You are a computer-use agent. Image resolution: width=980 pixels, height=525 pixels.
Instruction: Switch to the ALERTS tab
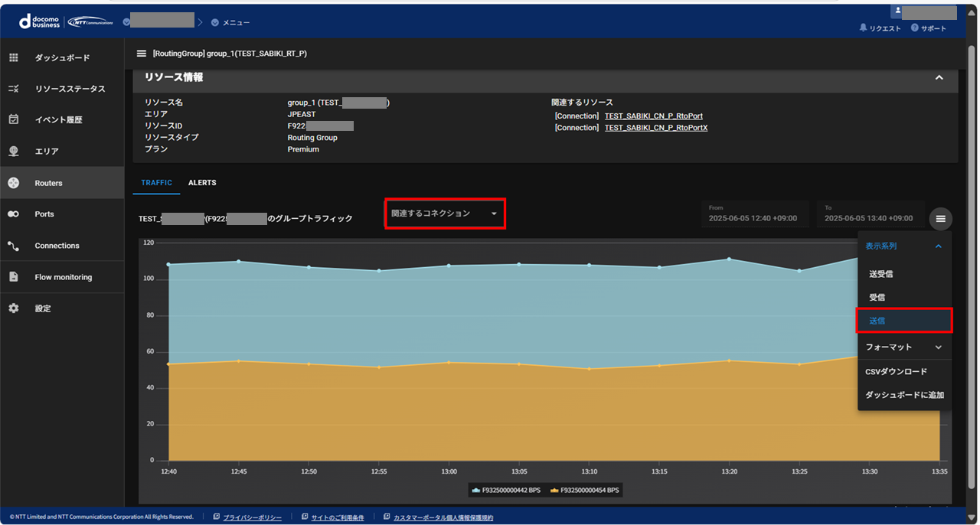(x=202, y=183)
